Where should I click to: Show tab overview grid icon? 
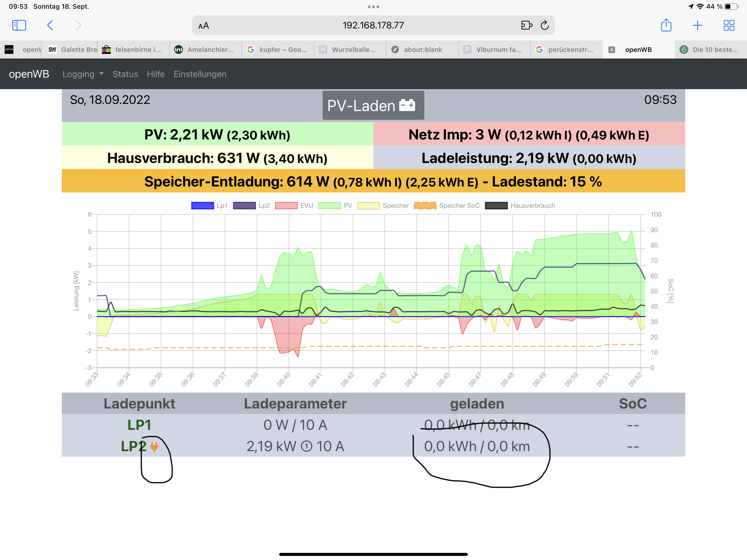(x=729, y=25)
